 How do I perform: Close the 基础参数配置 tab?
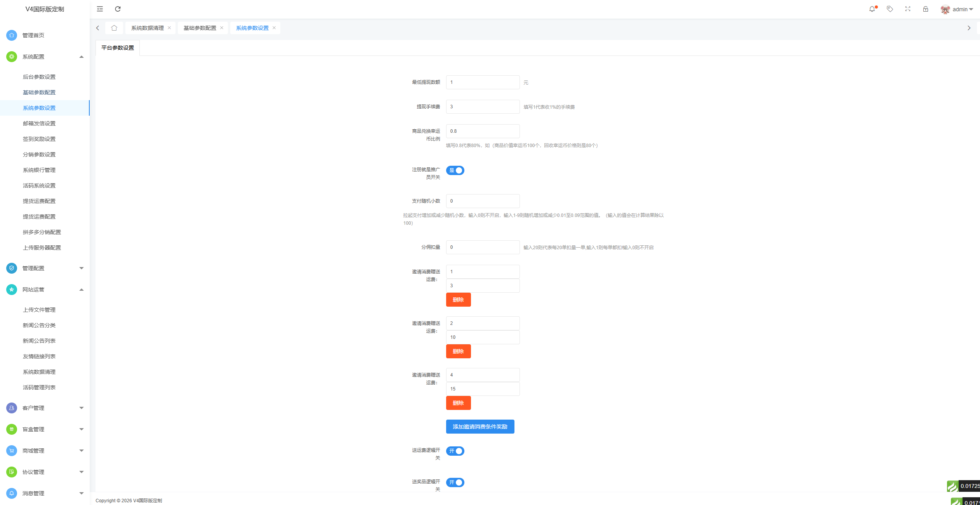222,28
